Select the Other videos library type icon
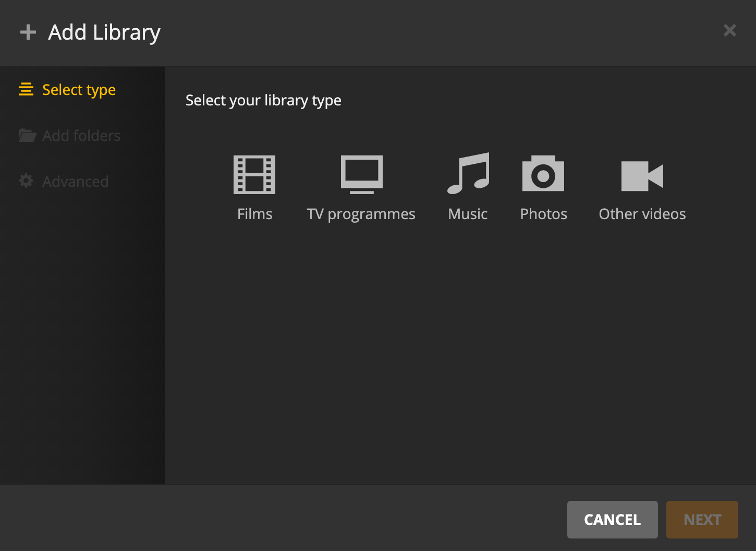 (x=642, y=176)
